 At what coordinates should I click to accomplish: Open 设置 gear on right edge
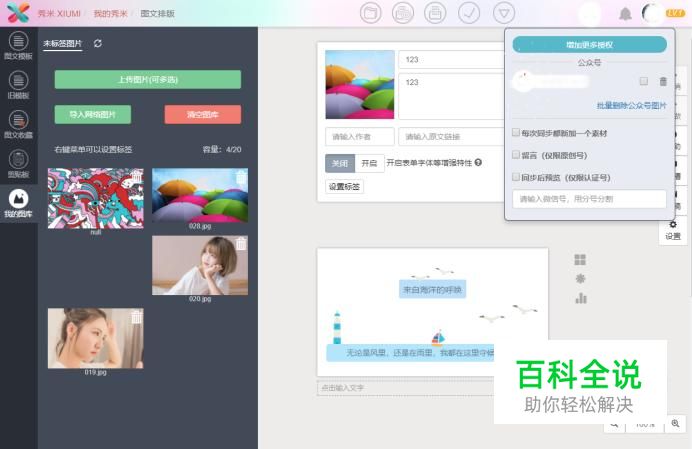coord(673,230)
